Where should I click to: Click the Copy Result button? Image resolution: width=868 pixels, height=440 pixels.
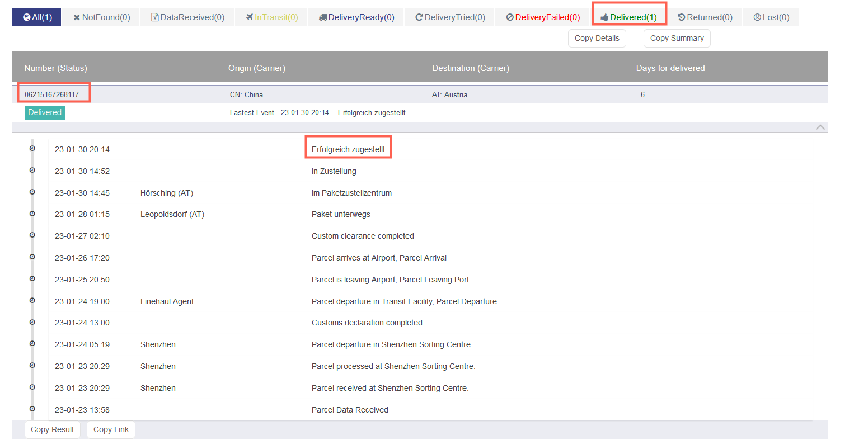click(53, 429)
